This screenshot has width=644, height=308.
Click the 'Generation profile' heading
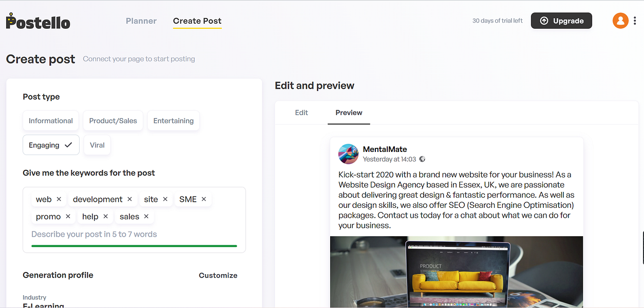click(x=58, y=275)
